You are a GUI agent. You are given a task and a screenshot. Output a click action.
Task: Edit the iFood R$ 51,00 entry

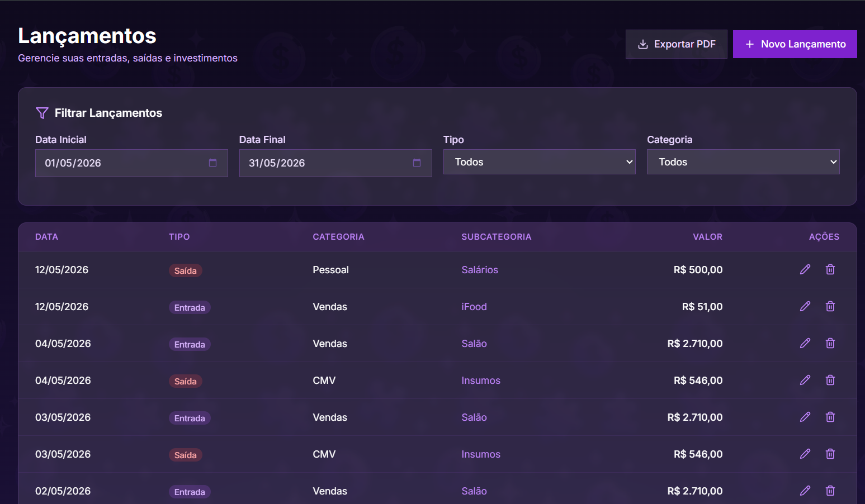point(805,306)
